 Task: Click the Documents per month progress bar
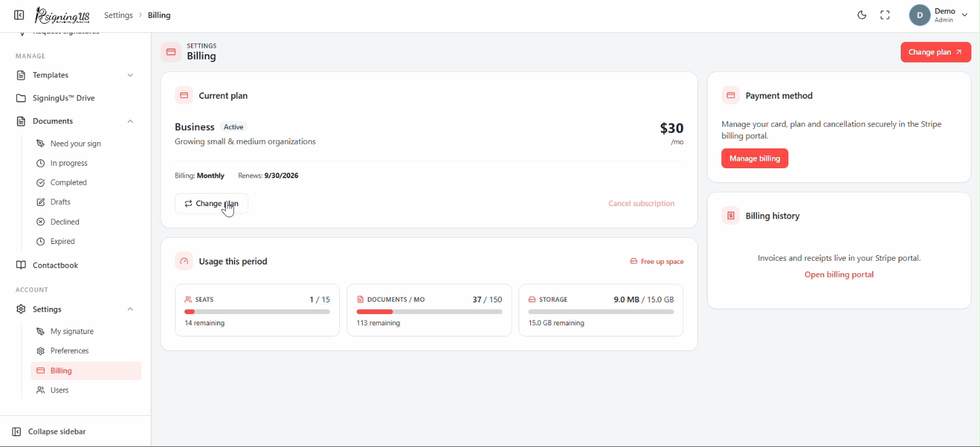[x=429, y=312]
